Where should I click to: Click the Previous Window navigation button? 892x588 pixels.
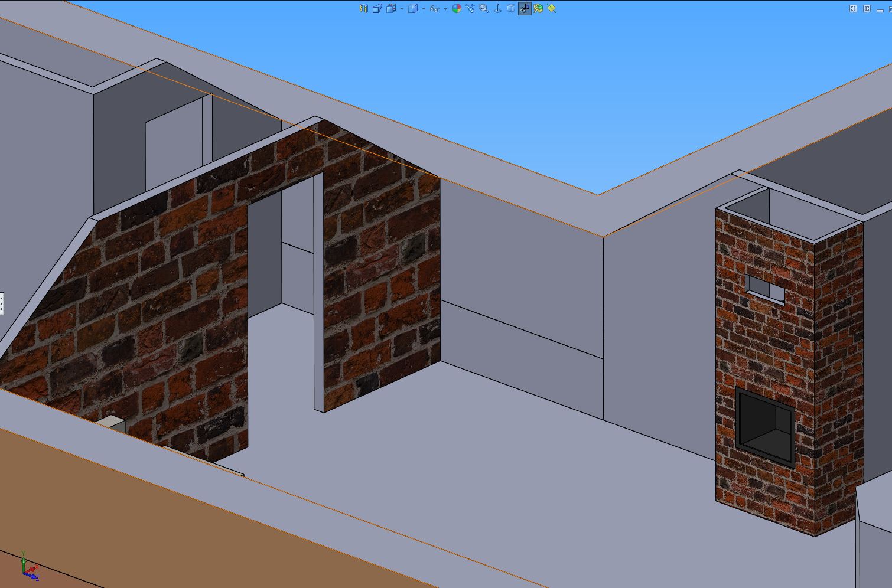tap(852, 8)
